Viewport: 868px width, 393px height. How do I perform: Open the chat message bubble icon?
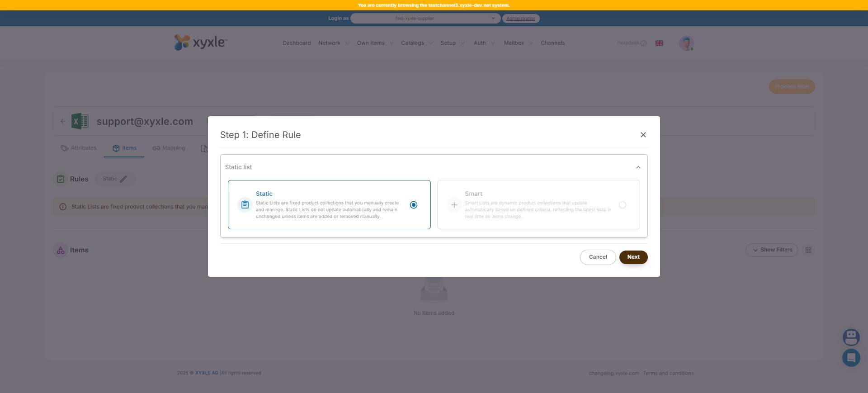click(x=850, y=358)
